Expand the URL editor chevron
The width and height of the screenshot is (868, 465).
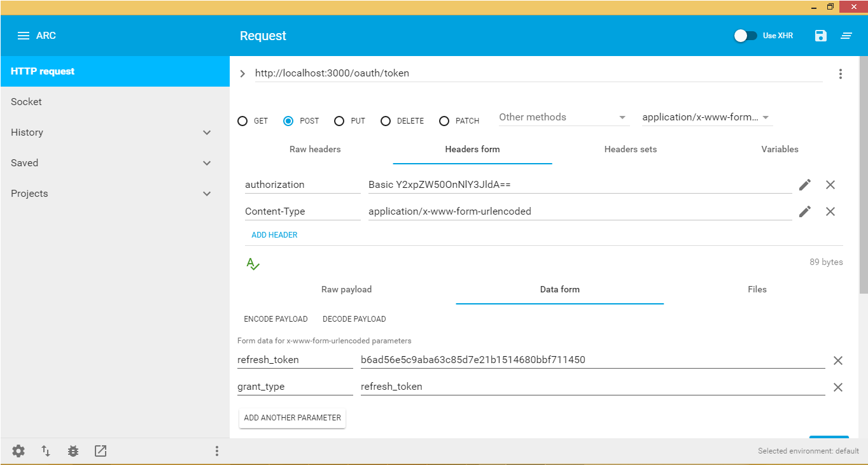(x=242, y=74)
